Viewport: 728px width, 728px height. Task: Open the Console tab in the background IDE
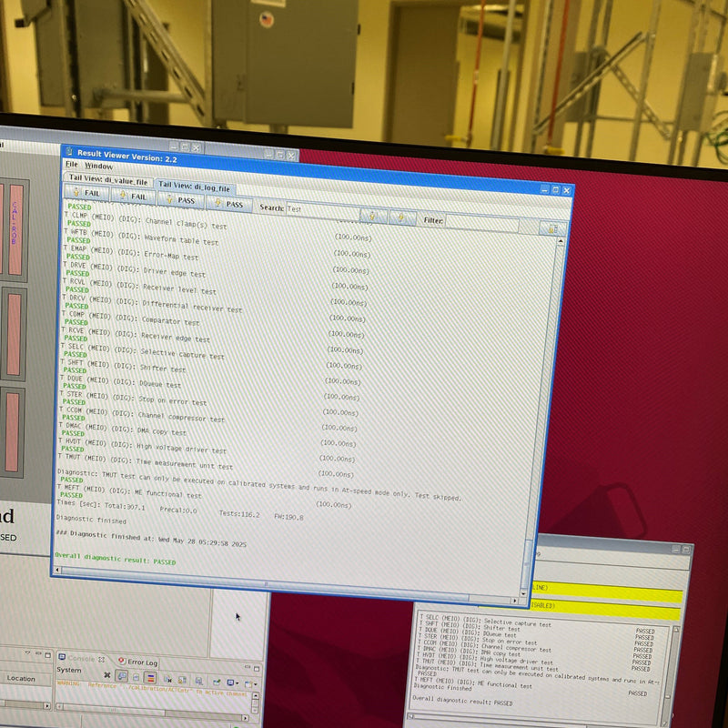coord(82,658)
